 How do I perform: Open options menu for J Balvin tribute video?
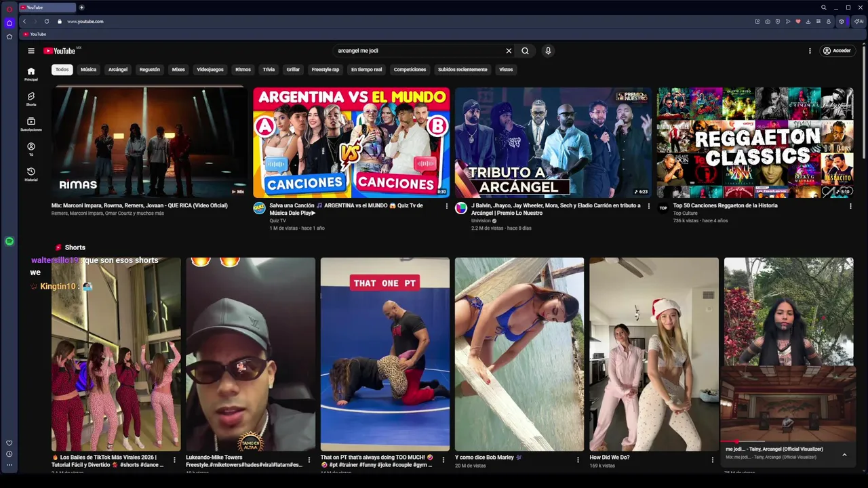648,206
